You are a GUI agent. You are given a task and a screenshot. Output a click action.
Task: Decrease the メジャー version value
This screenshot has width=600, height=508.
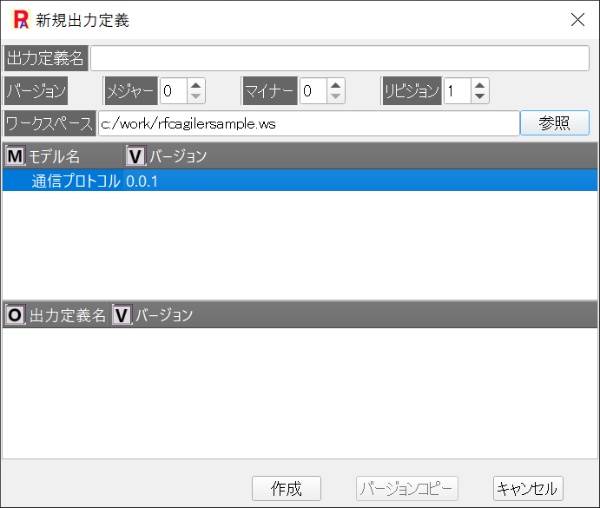[x=196, y=96]
